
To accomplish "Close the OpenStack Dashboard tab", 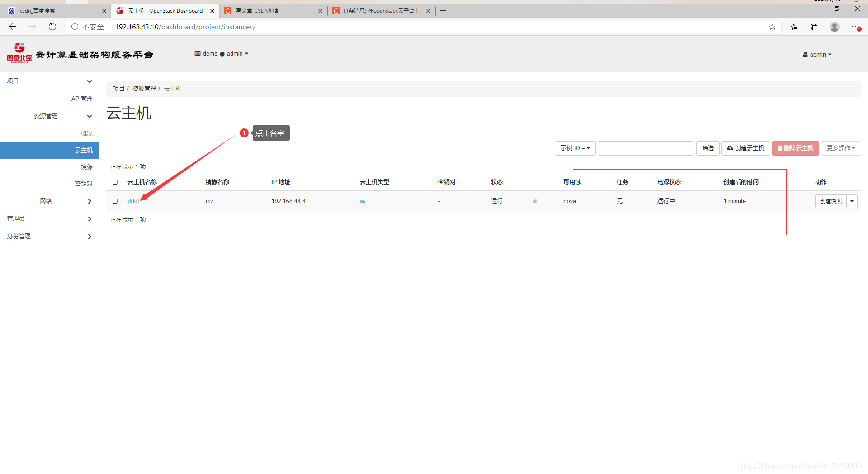I will 212,11.
